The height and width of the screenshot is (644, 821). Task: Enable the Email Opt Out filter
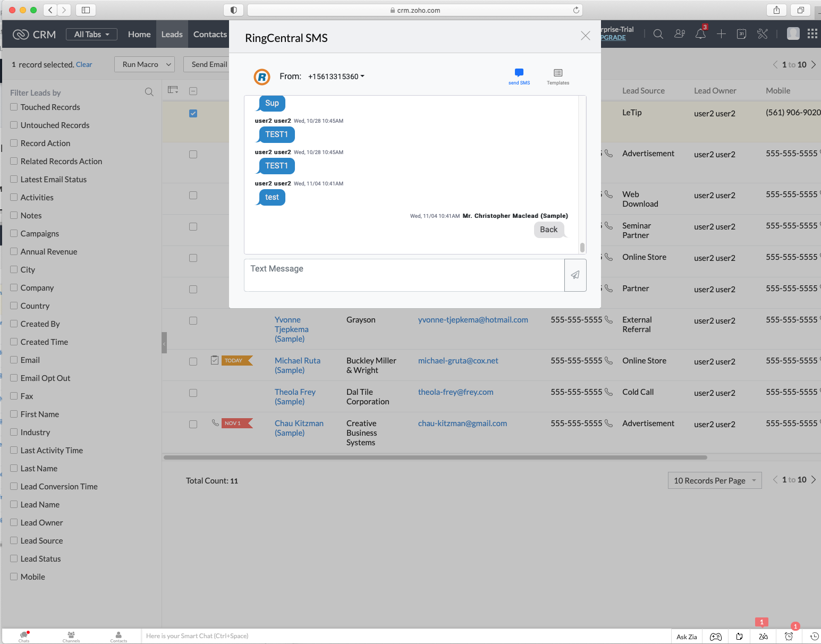(x=14, y=378)
